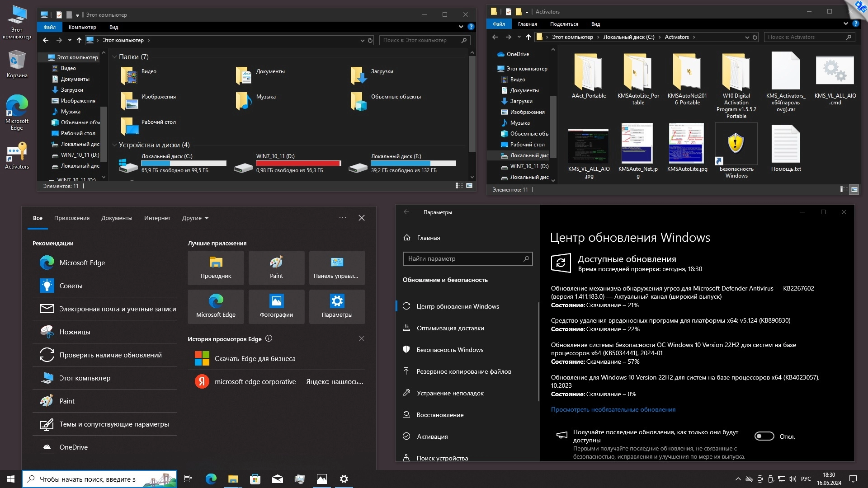Switch Activators window to large icons view
This screenshot has height=488, width=868.
pyautogui.click(x=854, y=189)
